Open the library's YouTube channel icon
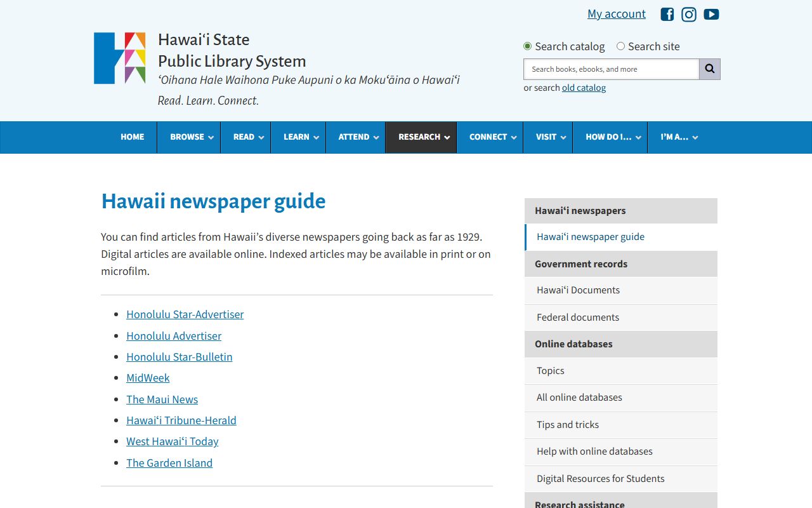812x508 pixels. click(711, 14)
